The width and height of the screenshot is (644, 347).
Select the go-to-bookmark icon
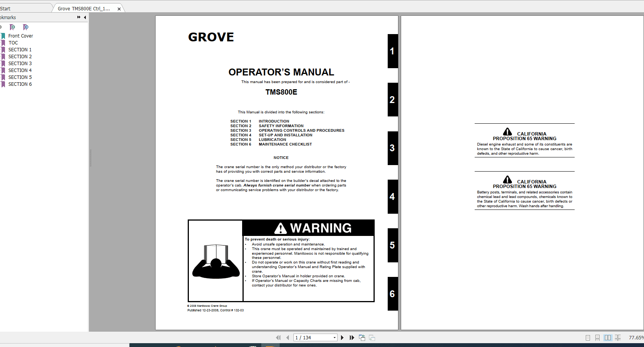(x=25, y=27)
